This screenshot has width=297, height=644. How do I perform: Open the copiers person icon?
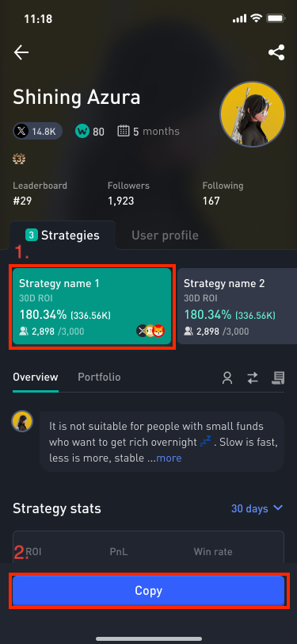[x=227, y=378]
